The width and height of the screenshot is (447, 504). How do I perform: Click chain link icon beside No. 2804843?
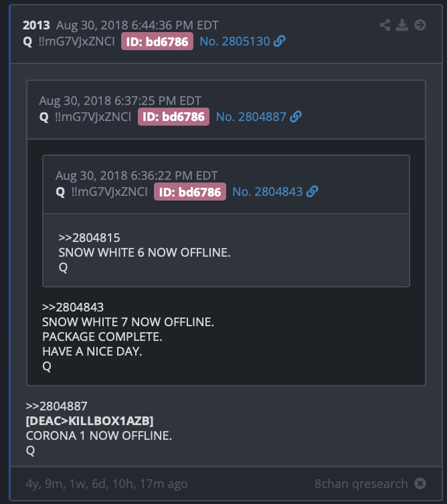coord(312,192)
